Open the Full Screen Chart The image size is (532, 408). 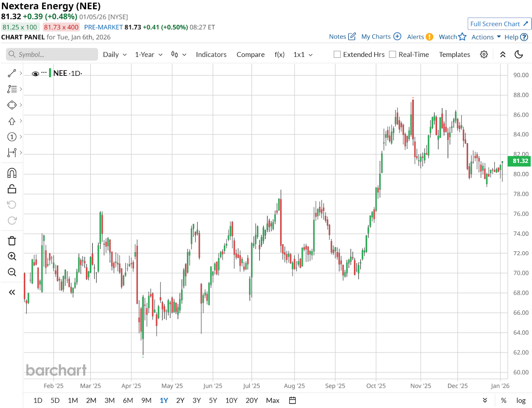point(499,24)
